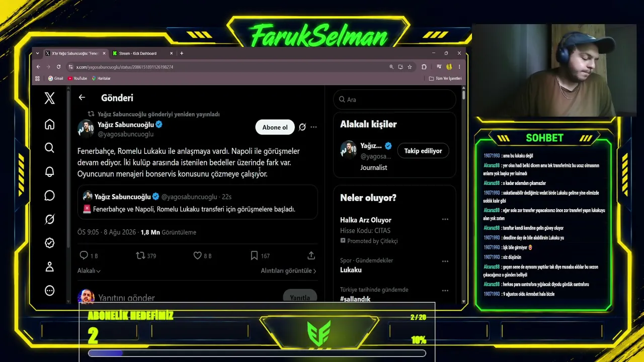Image resolution: width=644 pixels, height=362 pixels.
Task: Open More options circle in X sidebar
Action: click(x=49, y=291)
